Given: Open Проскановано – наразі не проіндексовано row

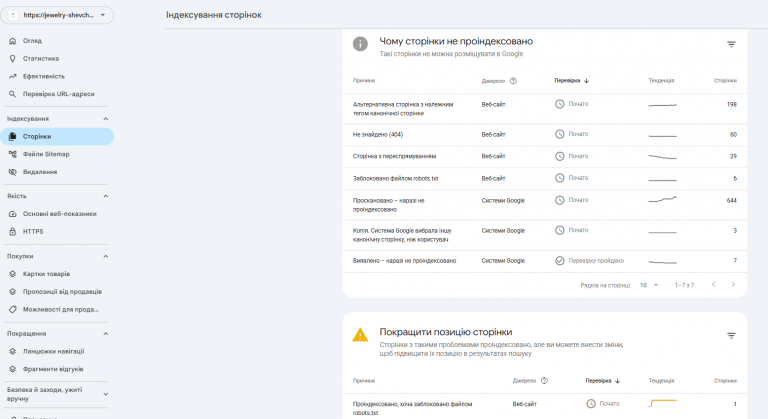Looking at the screenshot, I should (x=545, y=205).
